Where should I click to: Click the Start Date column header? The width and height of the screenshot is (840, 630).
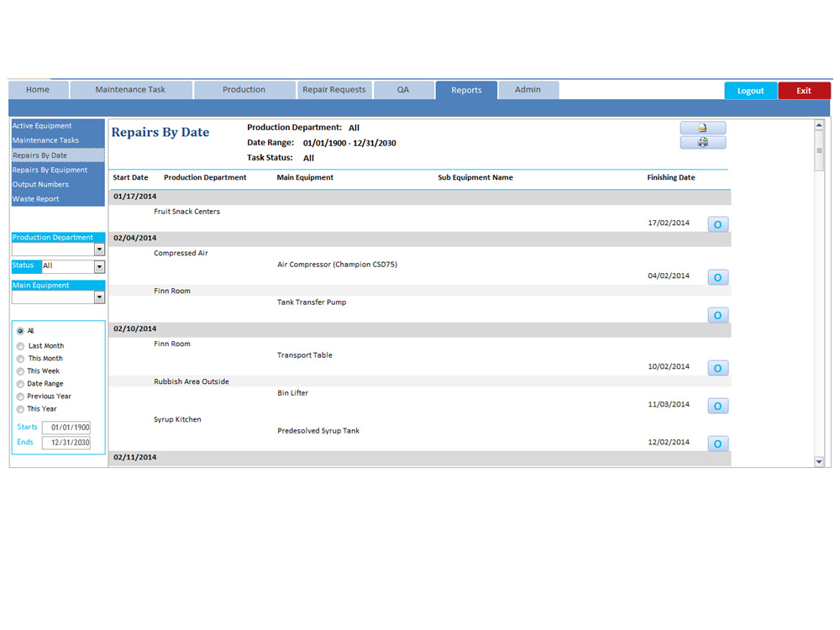[x=130, y=177]
